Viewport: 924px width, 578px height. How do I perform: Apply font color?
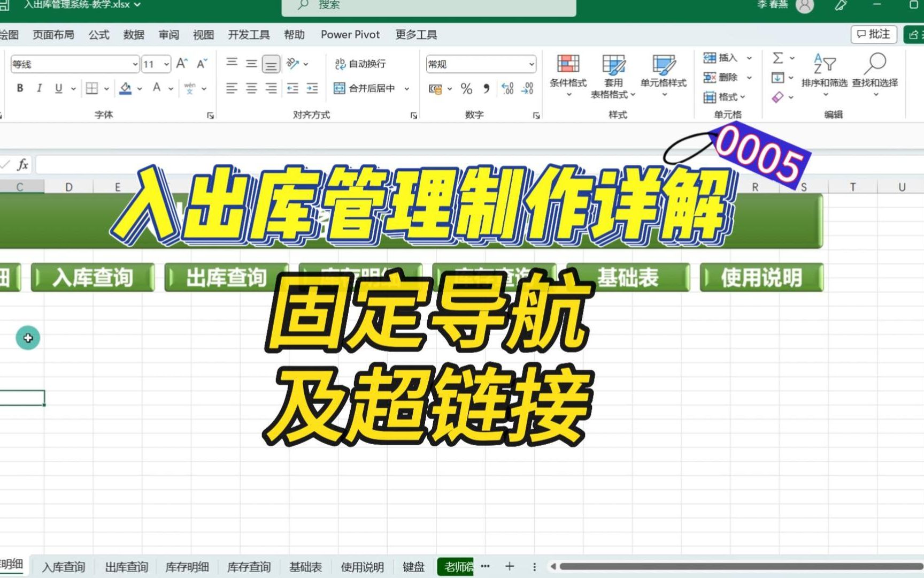[157, 88]
